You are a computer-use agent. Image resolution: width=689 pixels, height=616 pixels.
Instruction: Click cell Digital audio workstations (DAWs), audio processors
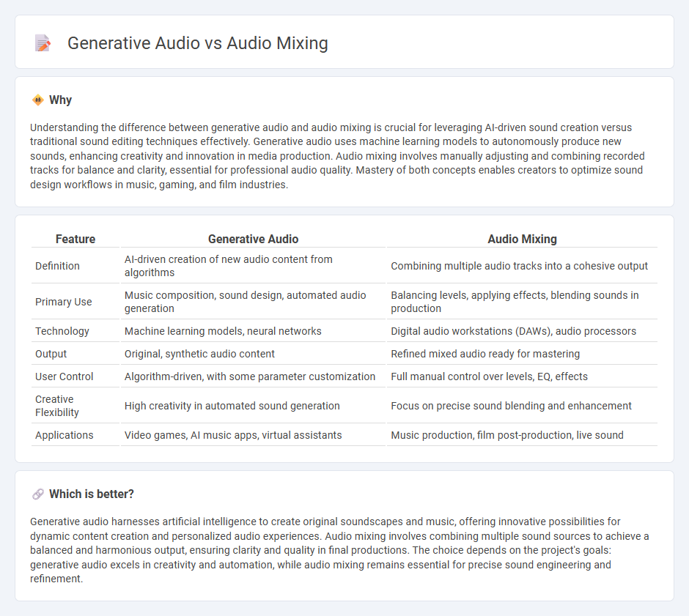[522, 331]
